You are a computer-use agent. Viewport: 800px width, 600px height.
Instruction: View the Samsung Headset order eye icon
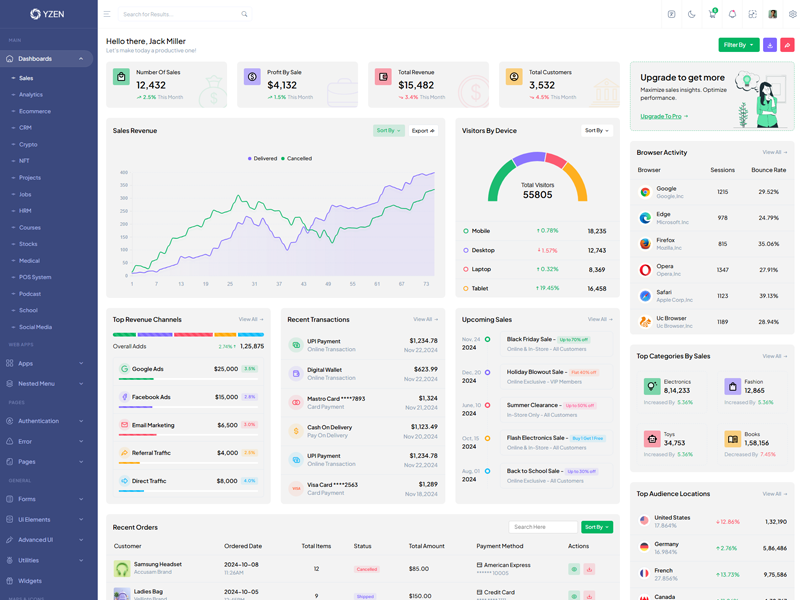tap(574, 569)
